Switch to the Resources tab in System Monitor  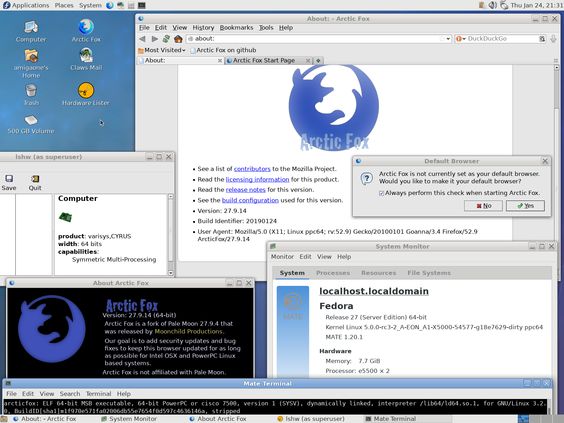click(378, 273)
